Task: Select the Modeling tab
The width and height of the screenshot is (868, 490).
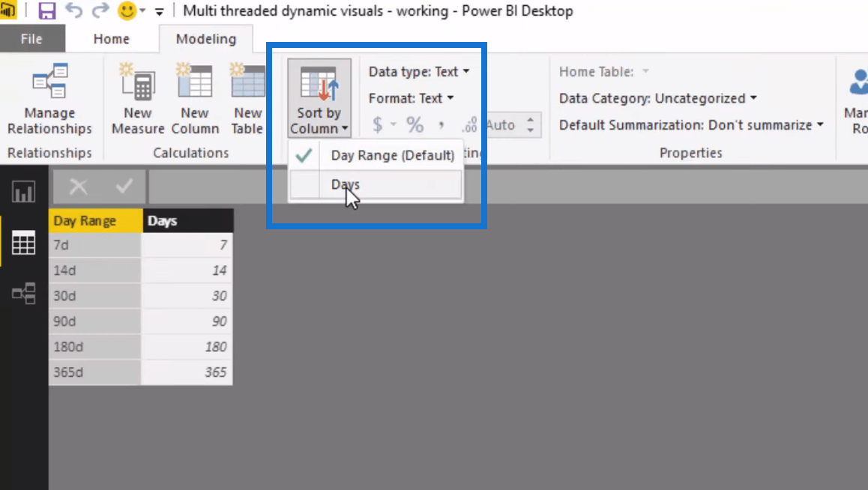Action: pos(206,39)
